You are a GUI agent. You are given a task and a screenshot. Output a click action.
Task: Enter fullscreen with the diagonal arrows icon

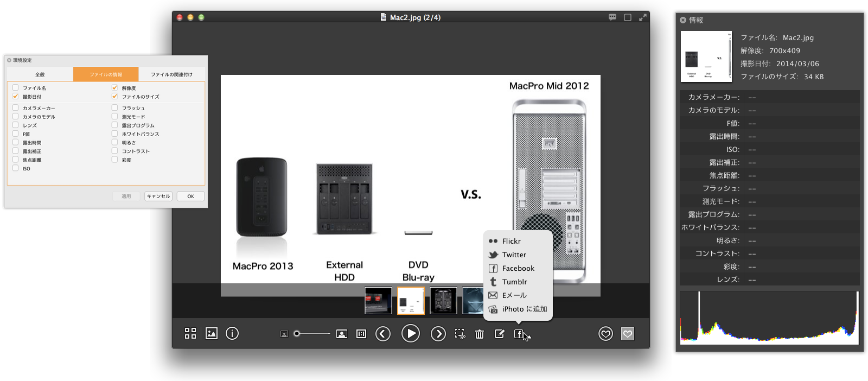(643, 17)
